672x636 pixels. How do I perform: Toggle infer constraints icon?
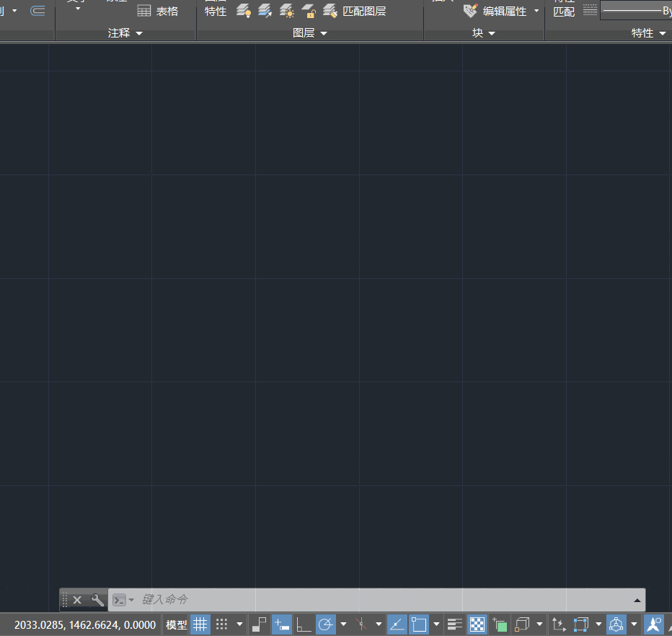click(x=260, y=624)
